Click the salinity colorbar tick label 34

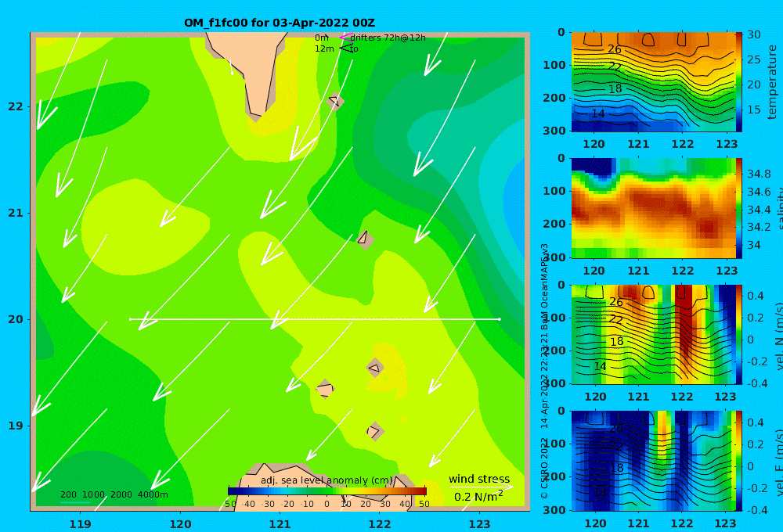point(753,245)
